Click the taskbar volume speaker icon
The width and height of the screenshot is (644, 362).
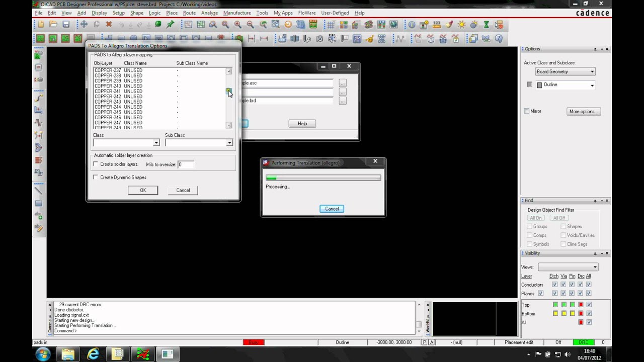coord(568,354)
